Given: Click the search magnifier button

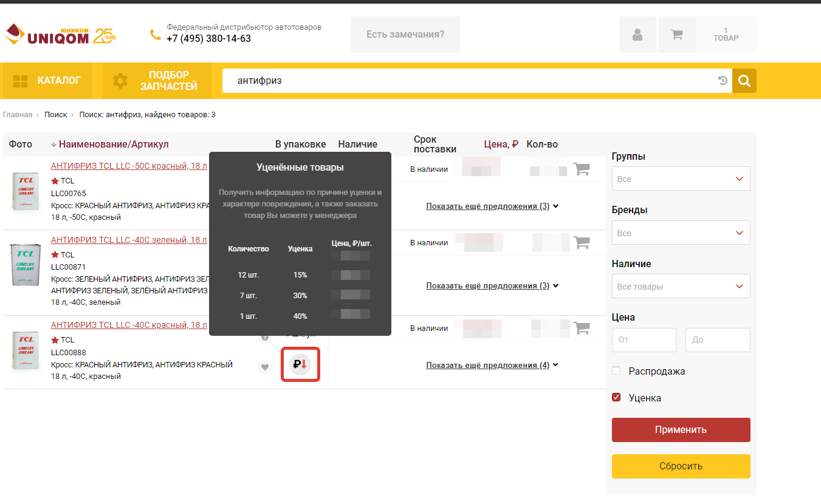Looking at the screenshot, I should [744, 81].
